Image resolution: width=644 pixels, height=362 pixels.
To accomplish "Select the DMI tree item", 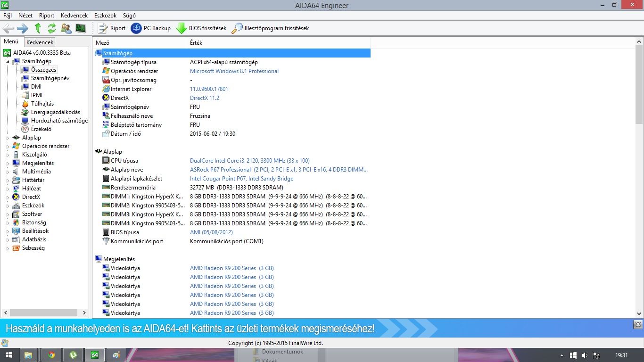I will tap(36, 87).
